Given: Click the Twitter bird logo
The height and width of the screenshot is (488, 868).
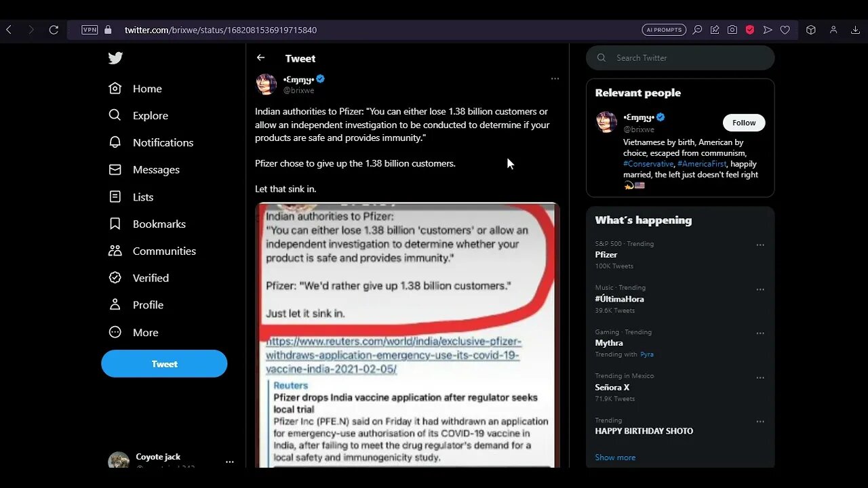Looking at the screenshot, I should 115,58.
